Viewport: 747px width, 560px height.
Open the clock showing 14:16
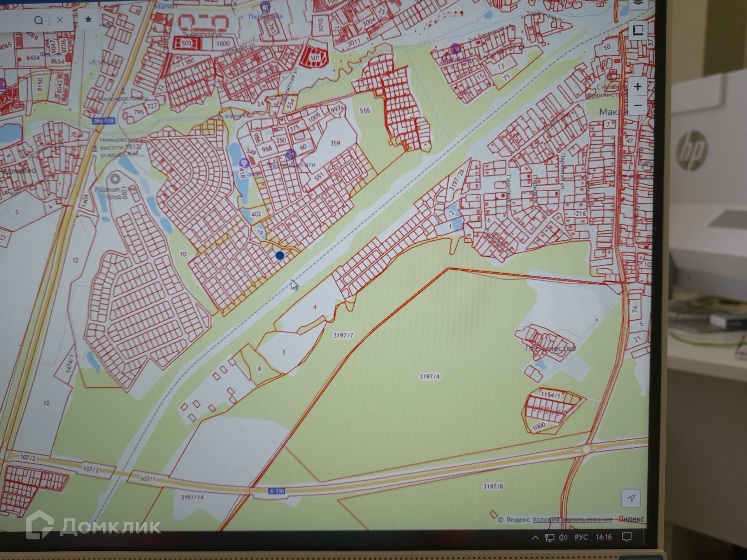(x=603, y=537)
